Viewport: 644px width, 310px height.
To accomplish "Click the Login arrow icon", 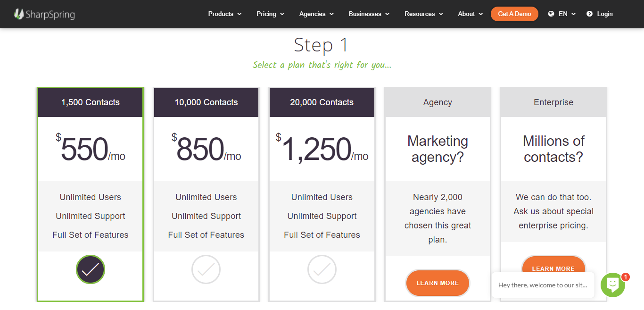I will pyautogui.click(x=589, y=14).
